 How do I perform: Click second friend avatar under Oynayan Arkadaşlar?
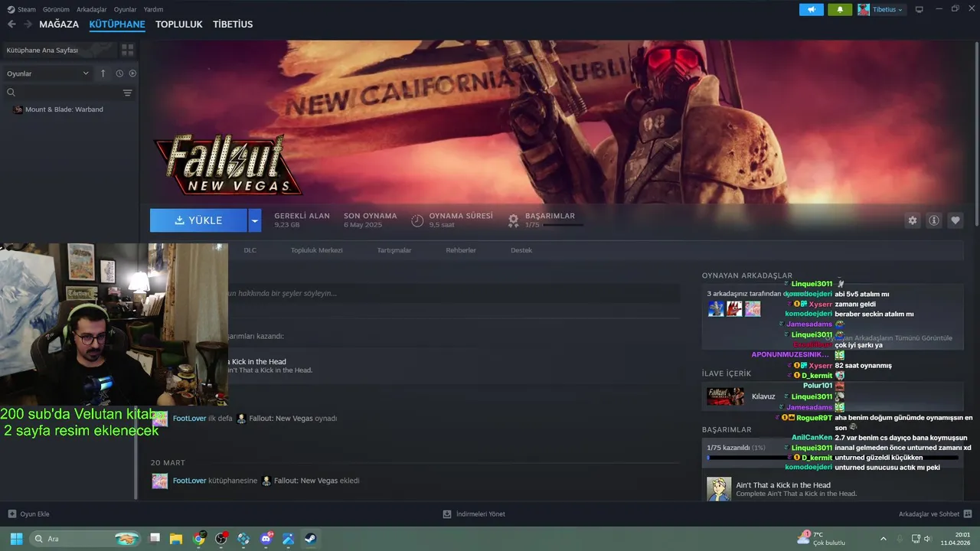tap(734, 308)
